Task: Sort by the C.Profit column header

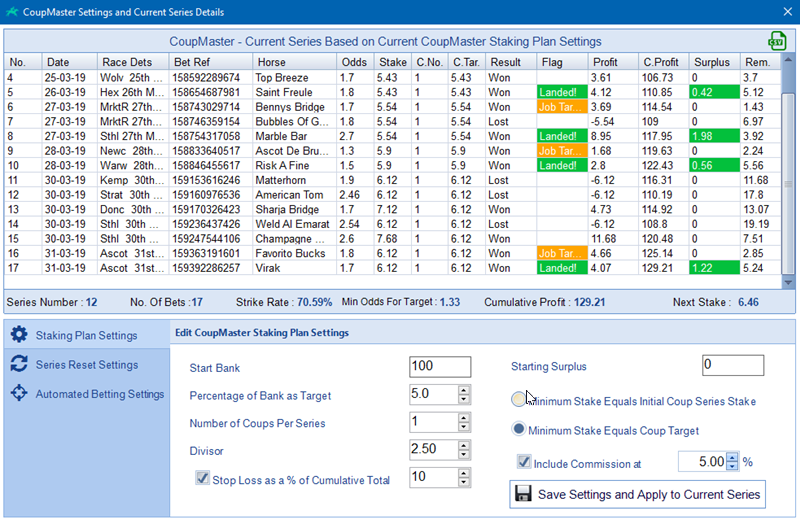Action: (663, 62)
